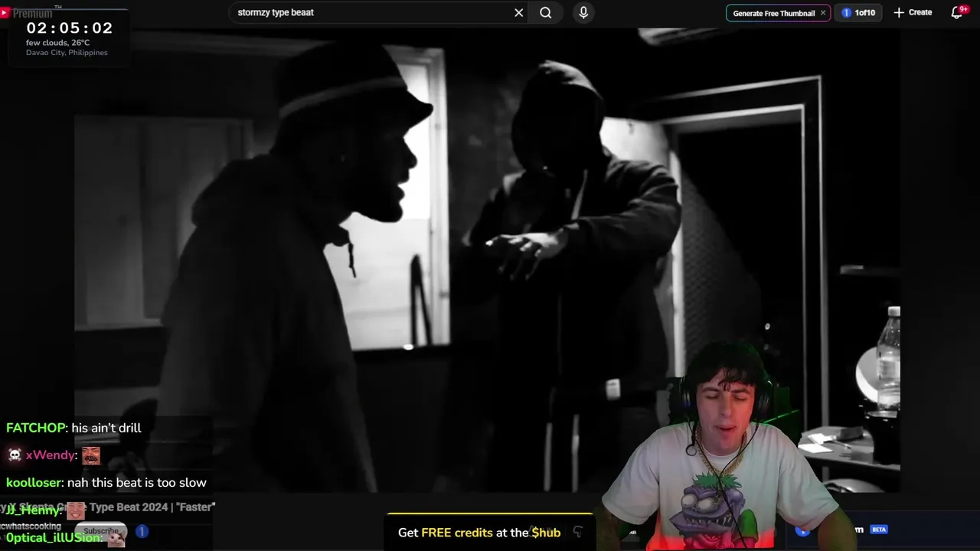Image resolution: width=980 pixels, height=551 pixels.
Task: Click the pointing hand icon in credits banner
Action: (577, 533)
